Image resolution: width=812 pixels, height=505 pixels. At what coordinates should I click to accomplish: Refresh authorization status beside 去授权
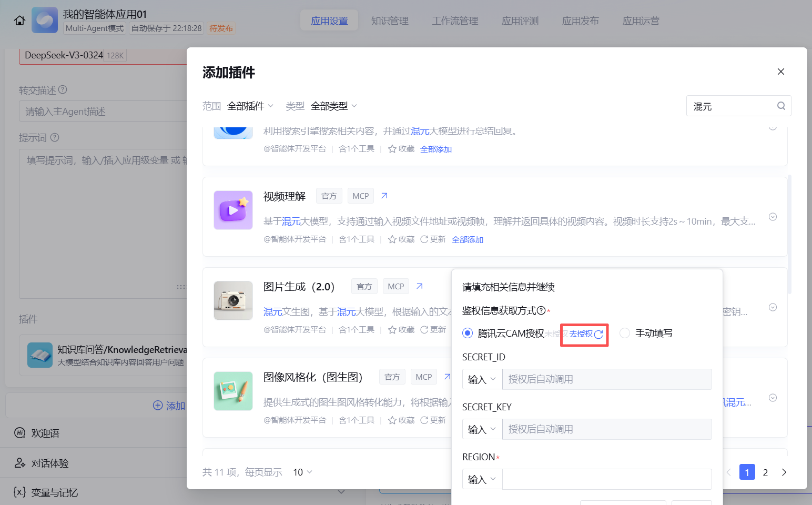pyautogui.click(x=598, y=334)
